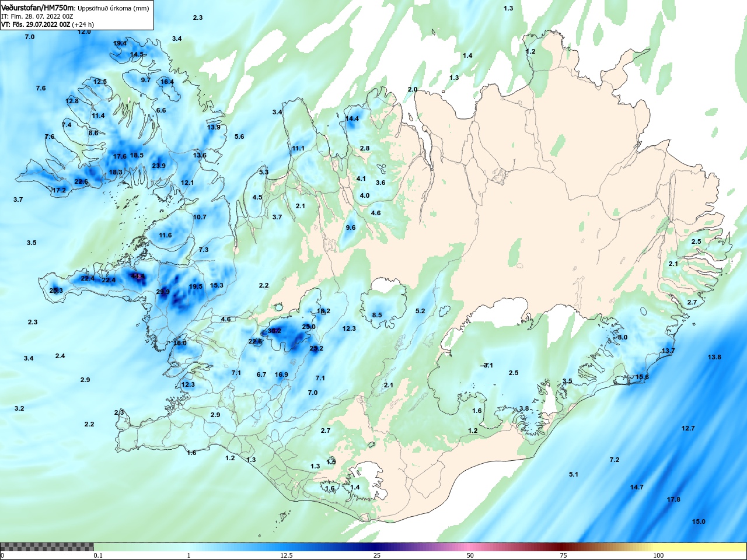Screen dimensions: 747x560
Task: Click the 16.0 precipitation value
Action: 180,343
